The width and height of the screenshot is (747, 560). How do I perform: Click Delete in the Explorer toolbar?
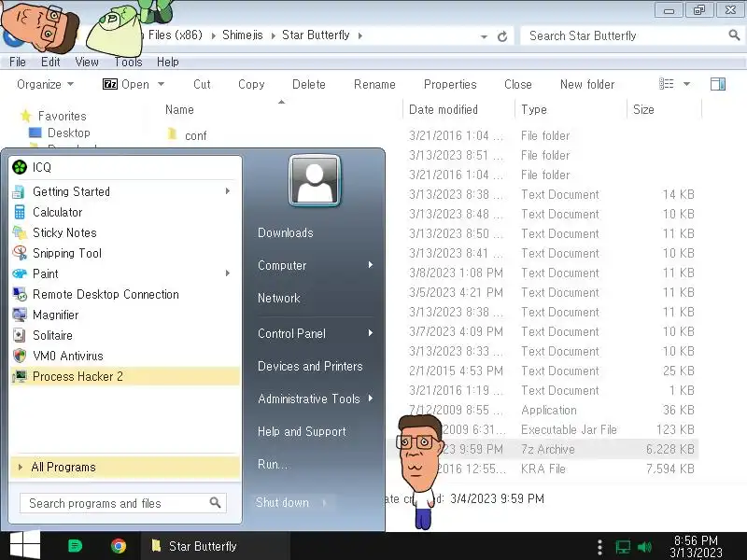coord(309,84)
